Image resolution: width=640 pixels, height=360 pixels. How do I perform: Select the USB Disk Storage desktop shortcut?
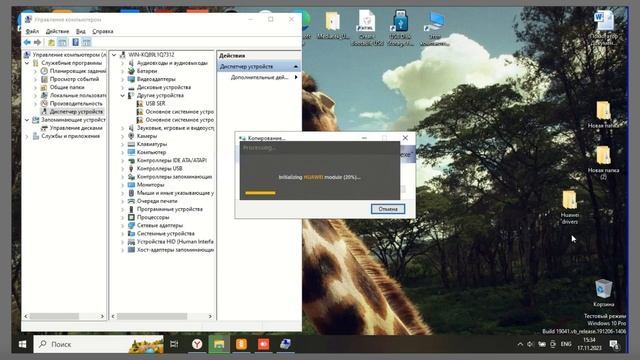[400, 28]
